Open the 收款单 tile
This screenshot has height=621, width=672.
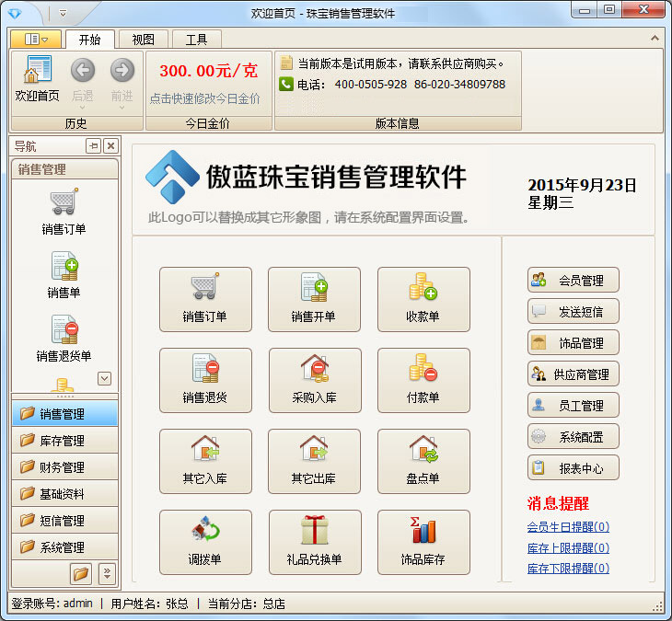coord(423,299)
